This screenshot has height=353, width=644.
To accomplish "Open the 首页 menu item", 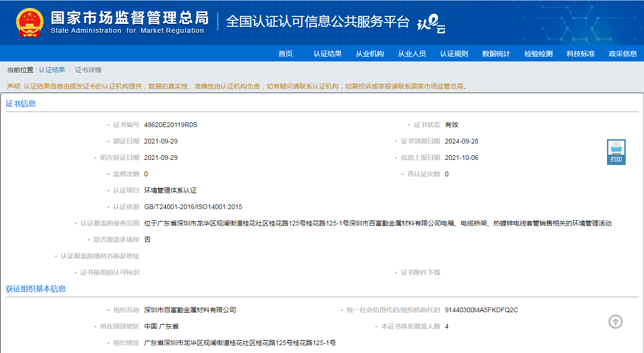I will coord(285,53).
